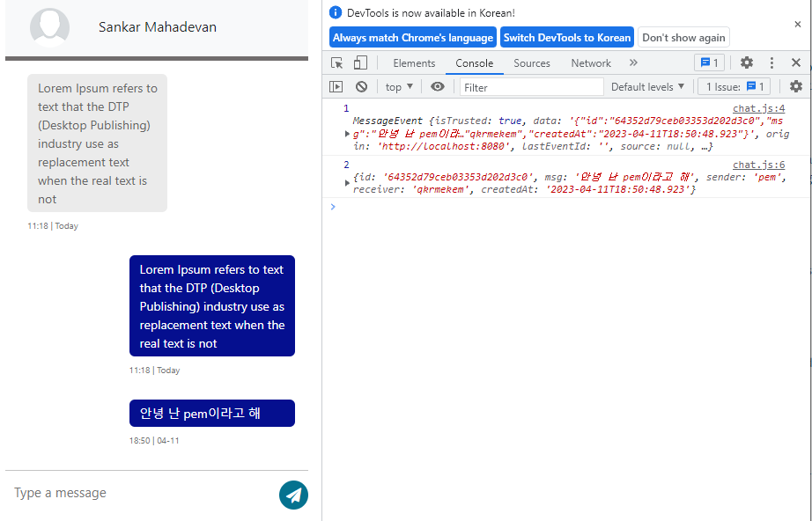Image resolution: width=812 pixels, height=521 pixels.
Task: Open the DevTools three-dot customize menu
Action: click(771, 63)
